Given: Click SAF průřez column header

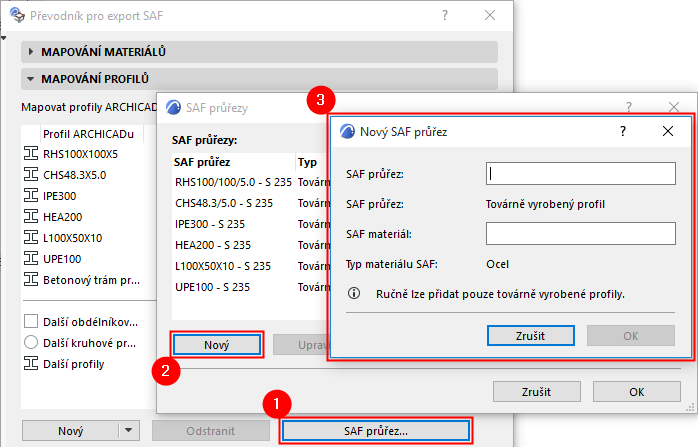Looking at the screenshot, I should tap(233, 162).
